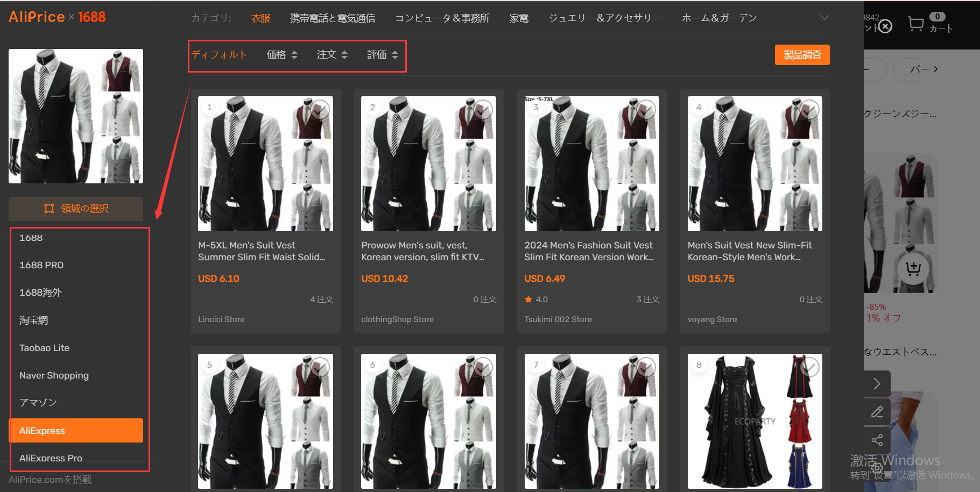The width and height of the screenshot is (980, 492).
Task: Open 2024 Men's Fashion Suit Vest title
Action: click(x=589, y=251)
